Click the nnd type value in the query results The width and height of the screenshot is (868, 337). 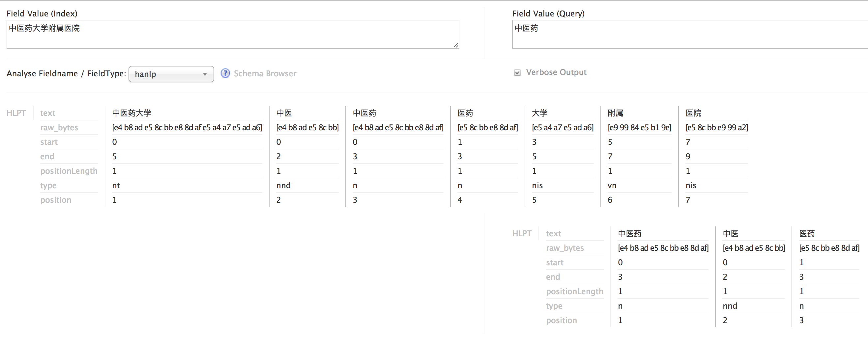pos(730,306)
